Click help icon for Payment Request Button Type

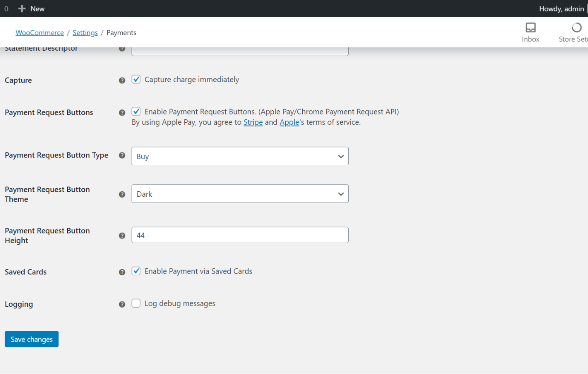122,155
